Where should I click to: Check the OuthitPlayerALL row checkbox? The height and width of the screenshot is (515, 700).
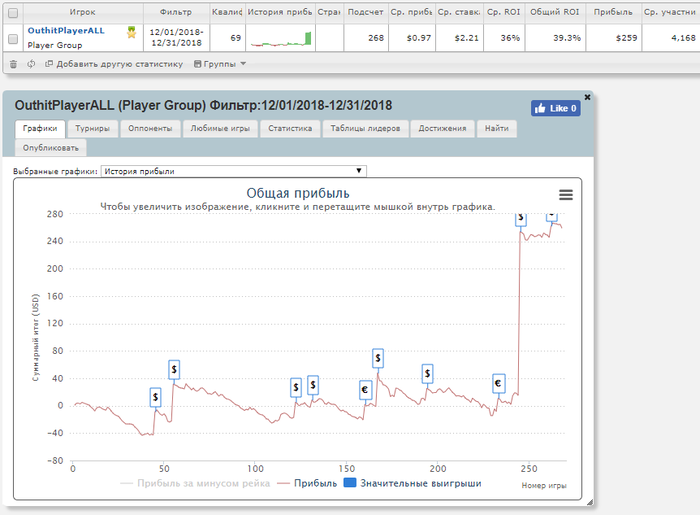coord(13,39)
